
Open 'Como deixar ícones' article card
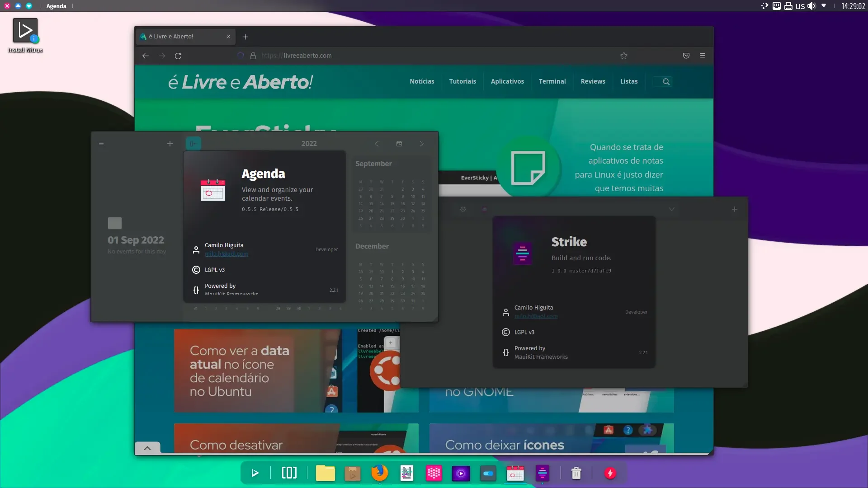(x=552, y=438)
